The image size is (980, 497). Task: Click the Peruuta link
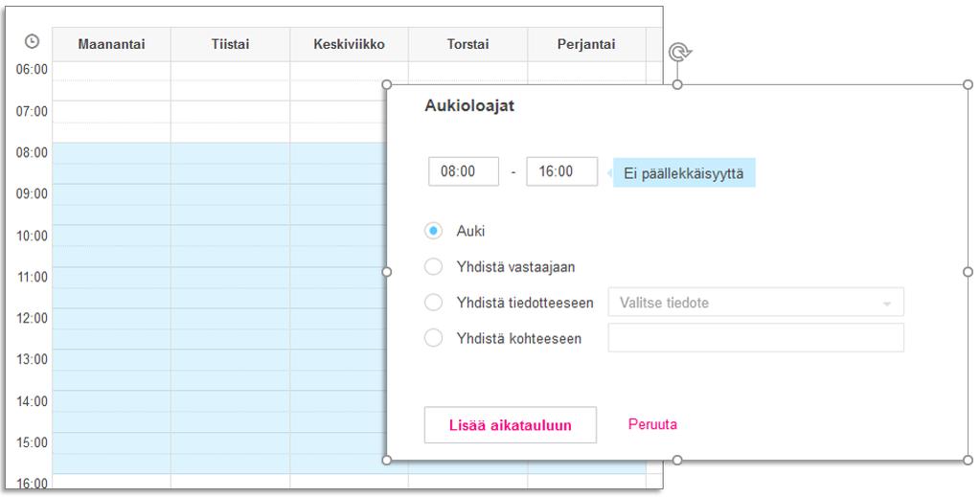click(652, 424)
